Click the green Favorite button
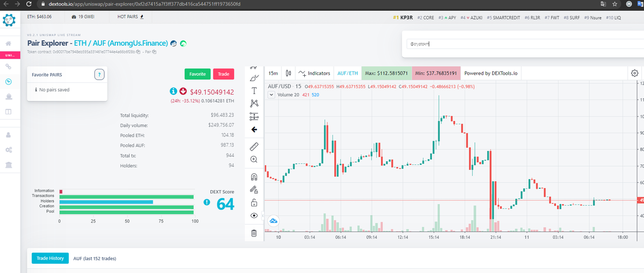 [197, 74]
